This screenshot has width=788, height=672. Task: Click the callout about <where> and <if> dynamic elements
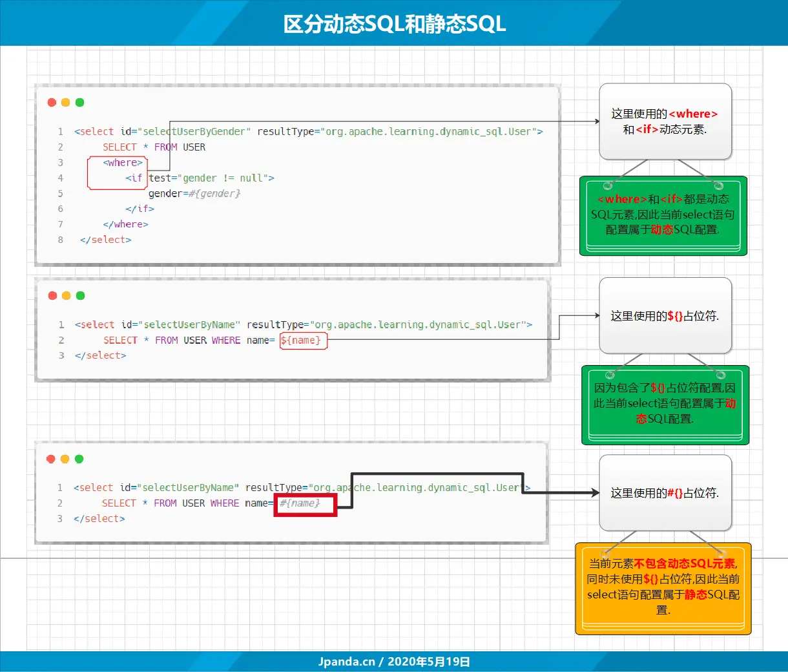[665, 121]
